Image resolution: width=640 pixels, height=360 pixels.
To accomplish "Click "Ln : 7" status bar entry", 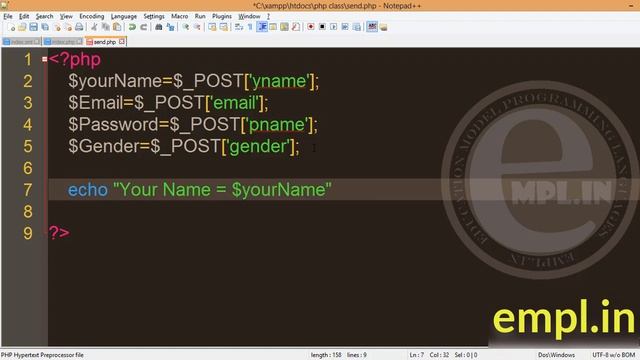I will coord(417,355).
